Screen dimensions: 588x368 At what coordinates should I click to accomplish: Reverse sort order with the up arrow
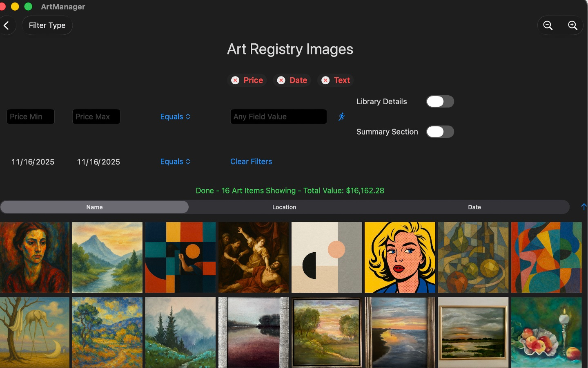[x=584, y=207]
